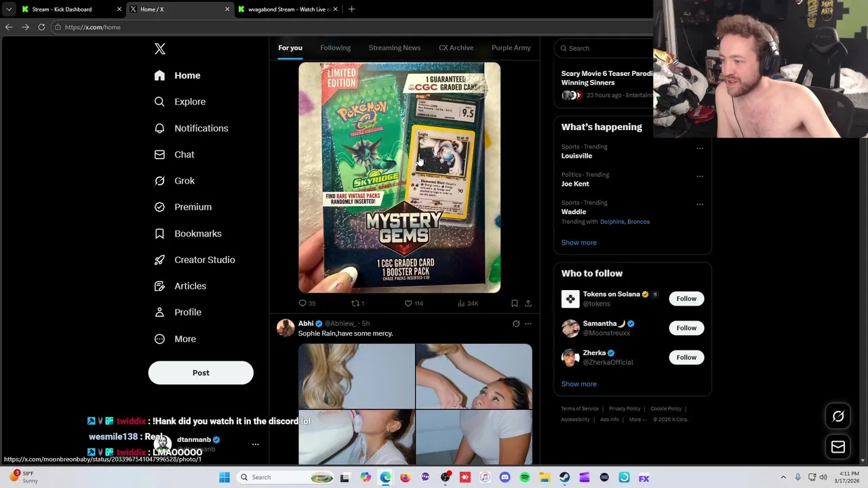Screen dimensions: 868x488
Task: Click the Post button
Action: [x=201, y=373]
